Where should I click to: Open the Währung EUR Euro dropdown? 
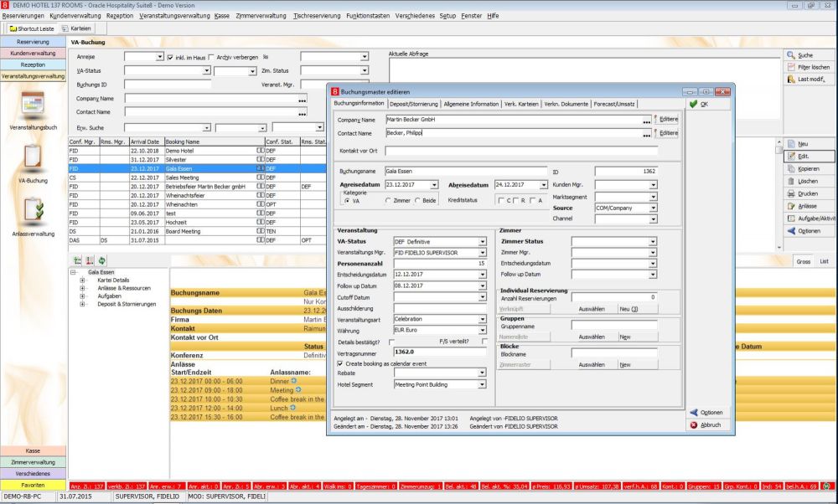pos(482,331)
